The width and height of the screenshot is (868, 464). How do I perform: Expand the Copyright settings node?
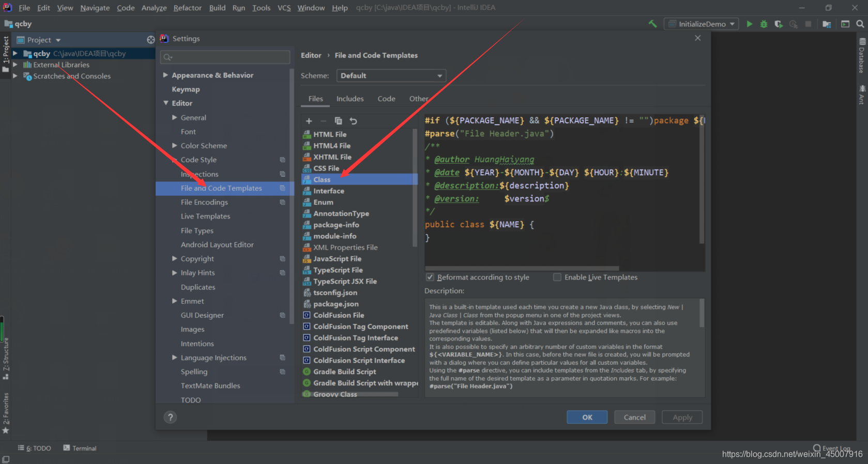click(x=175, y=259)
